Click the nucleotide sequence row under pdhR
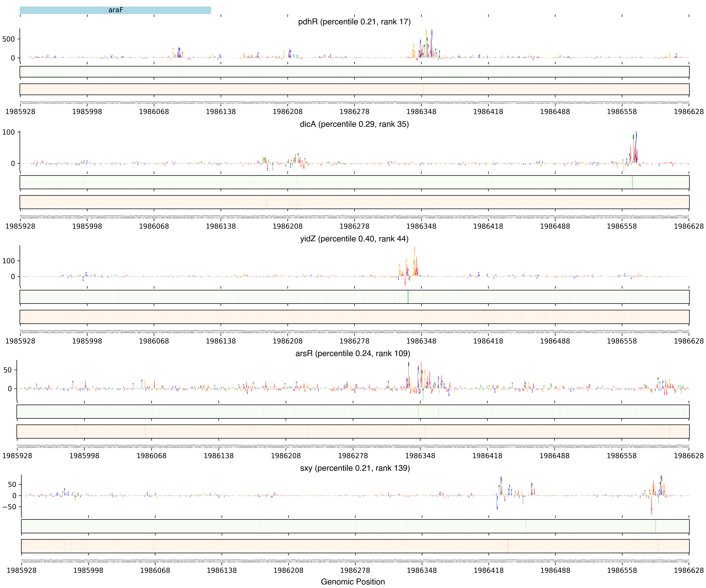706x588 pixels. (355, 103)
